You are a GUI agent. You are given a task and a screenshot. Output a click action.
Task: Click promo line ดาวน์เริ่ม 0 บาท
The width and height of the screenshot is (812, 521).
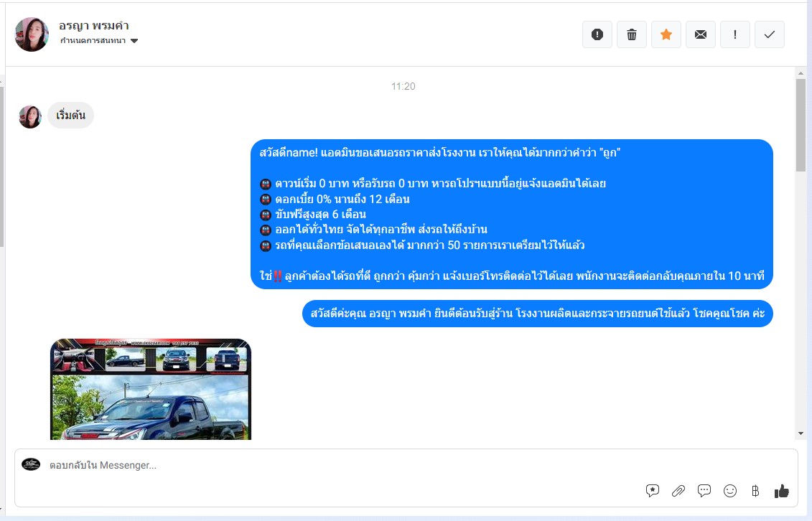432,184
